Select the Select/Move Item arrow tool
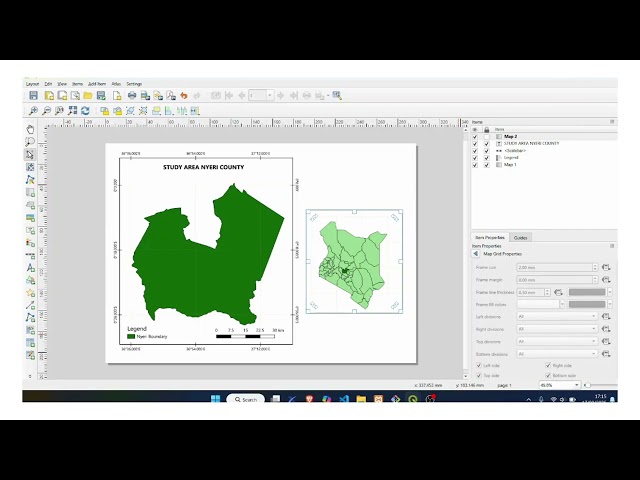The height and width of the screenshot is (480, 640). (x=30, y=155)
